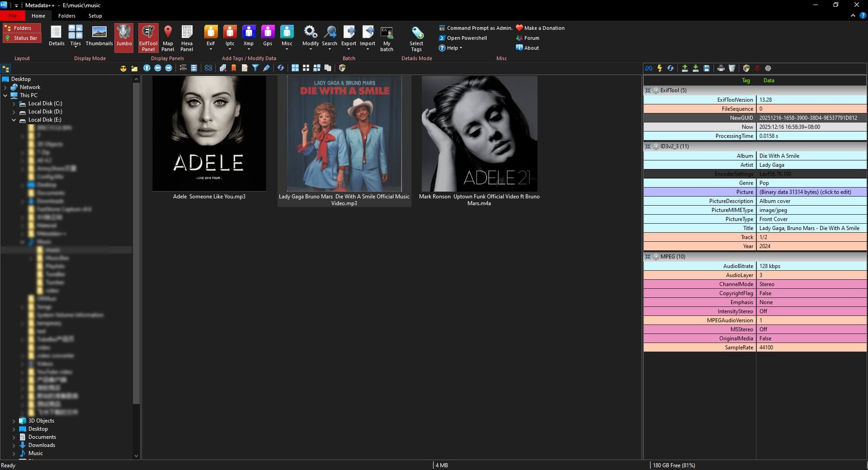Open the File menu tab
The height and width of the screenshot is (470, 868).
click(x=13, y=16)
